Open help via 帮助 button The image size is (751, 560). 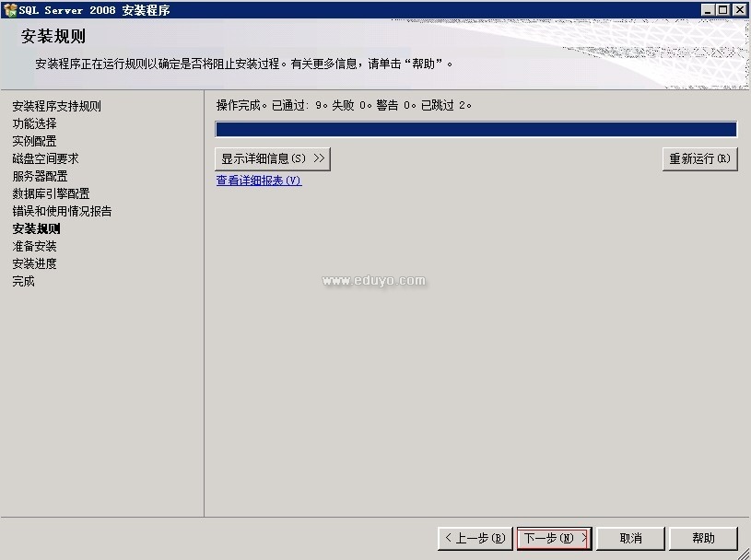[x=703, y=538]
